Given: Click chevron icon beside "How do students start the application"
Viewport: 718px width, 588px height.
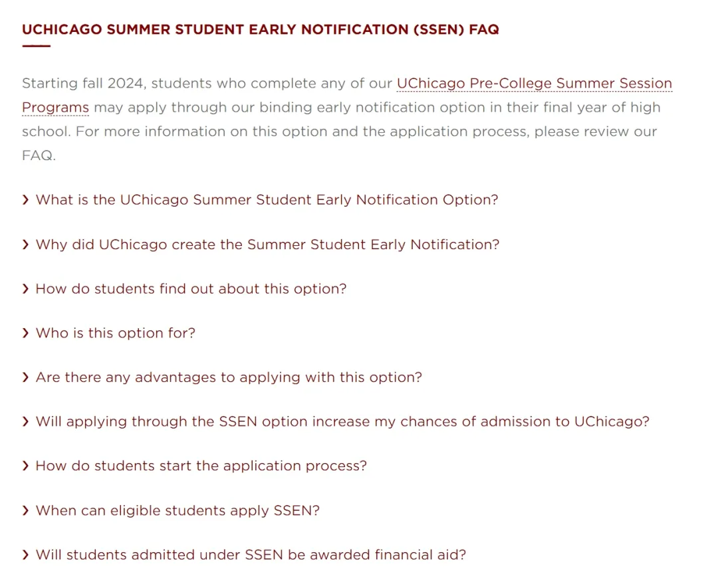Looking at the screenshot, I should pos(25,466).
